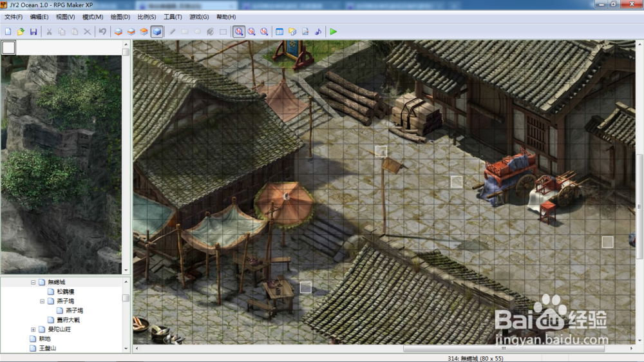The height and width of the screenshot is (362, 644).
Task: Click the Cut scissors icon
Action: pos(49,32)
